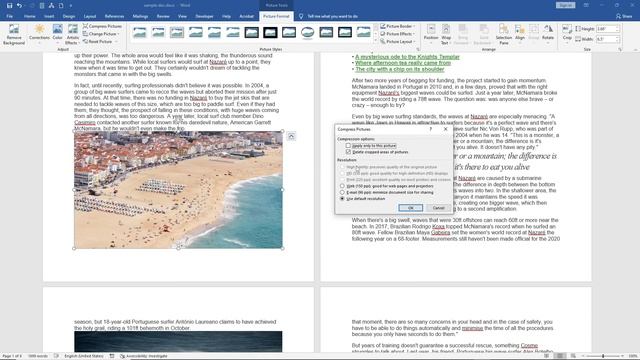The height and width of the screenshot is (360, 640).
Task: Open the Picture Effects dropdown
Action: click(398, 34)
